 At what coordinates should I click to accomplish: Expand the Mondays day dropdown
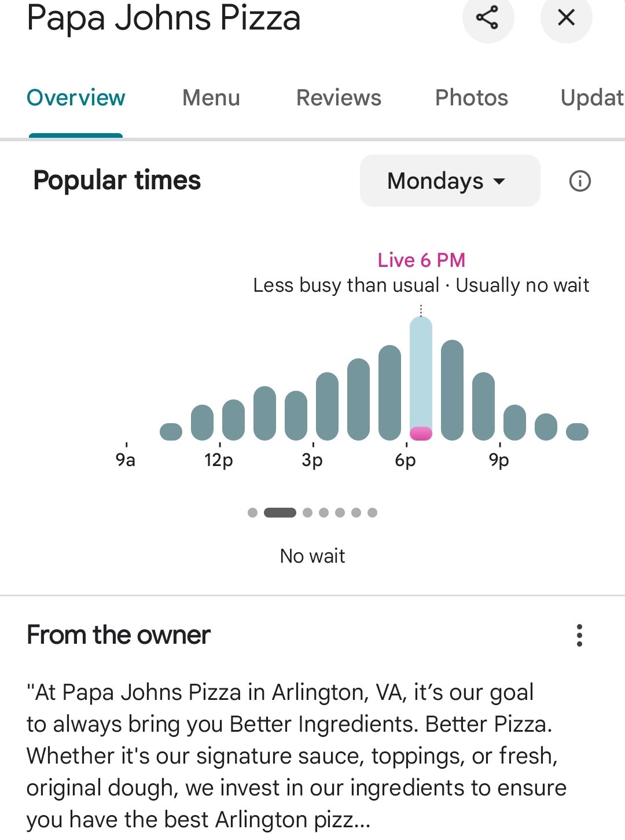point(450,181)
